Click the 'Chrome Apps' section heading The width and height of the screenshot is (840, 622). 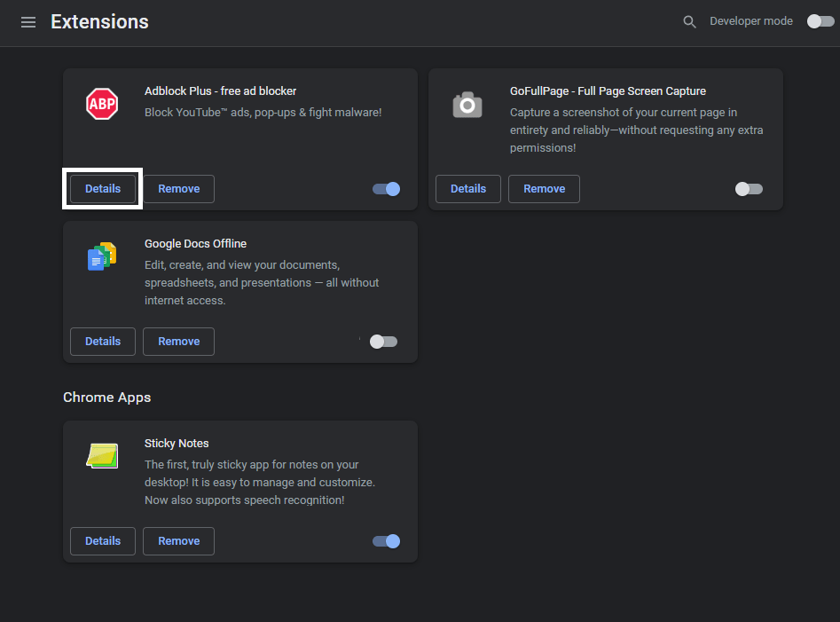107,398
